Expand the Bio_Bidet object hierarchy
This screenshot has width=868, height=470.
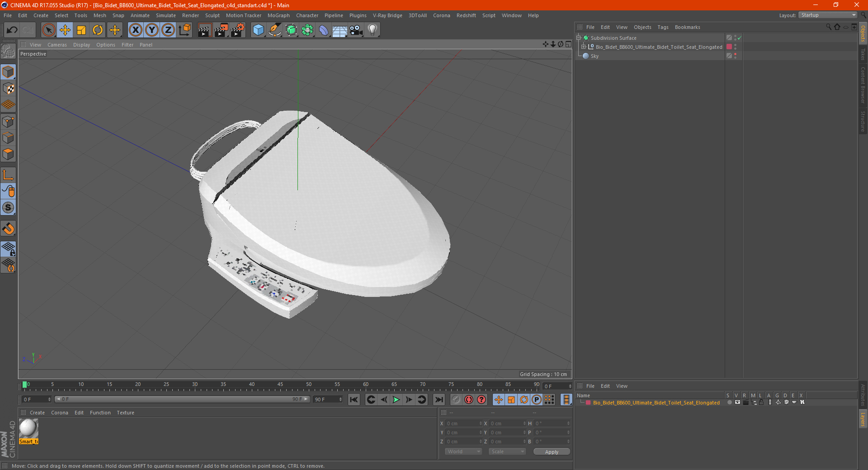(x=584, y=47)
